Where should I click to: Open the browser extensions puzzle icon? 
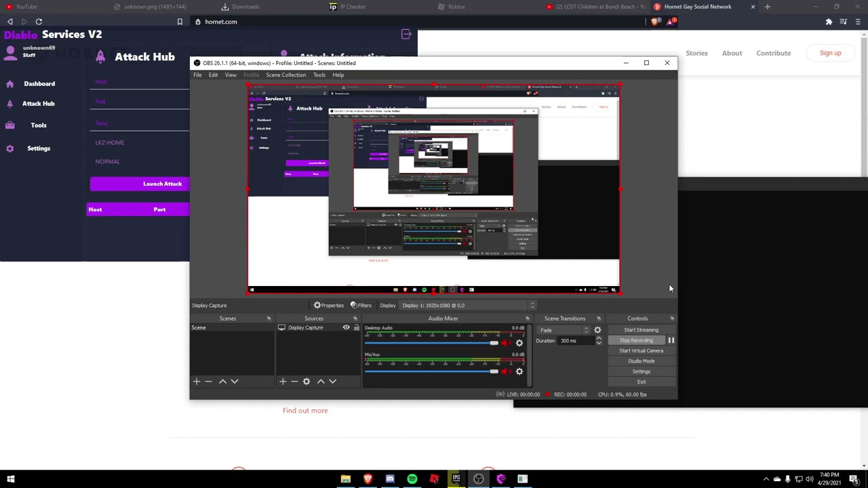[829, 22]
